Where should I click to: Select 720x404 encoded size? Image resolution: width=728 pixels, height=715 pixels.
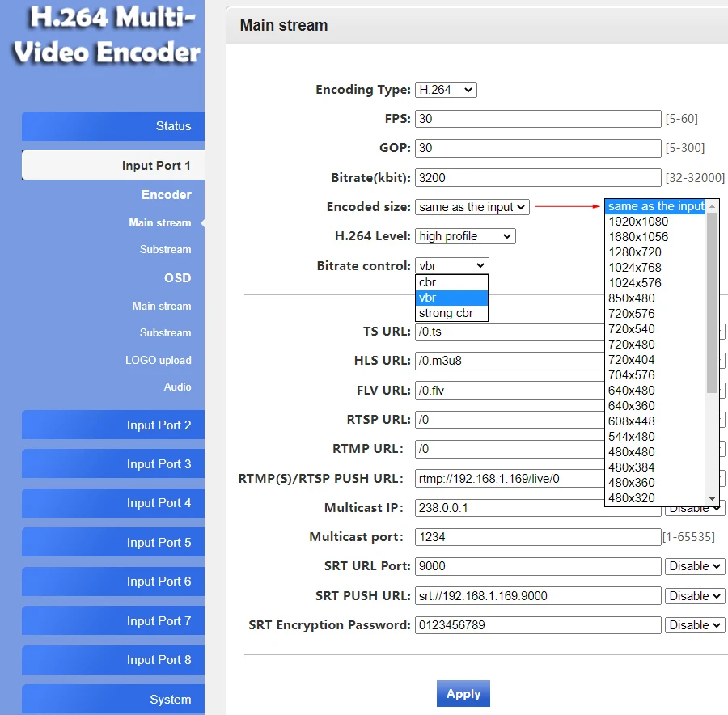point(655,359)
